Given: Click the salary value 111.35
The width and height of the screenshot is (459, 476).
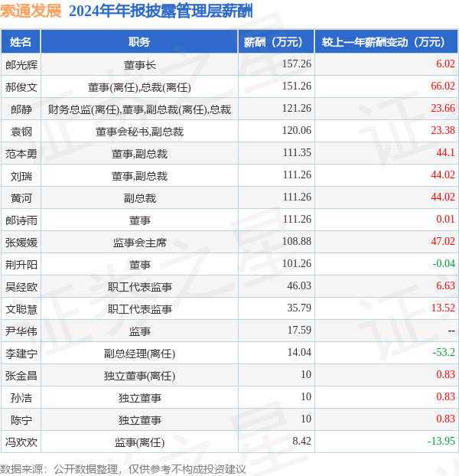Looking at the screenshot, I should 297,152.
